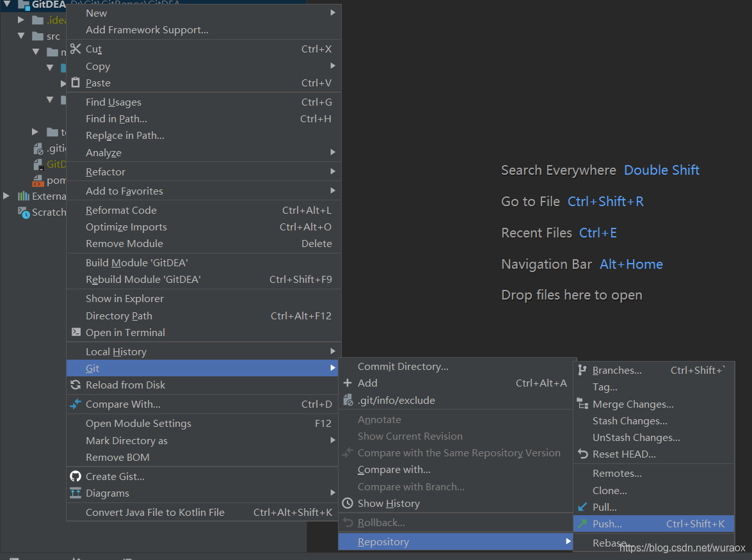
Task: Click the .git/info/exclude file icon
Action: point(348,400)
